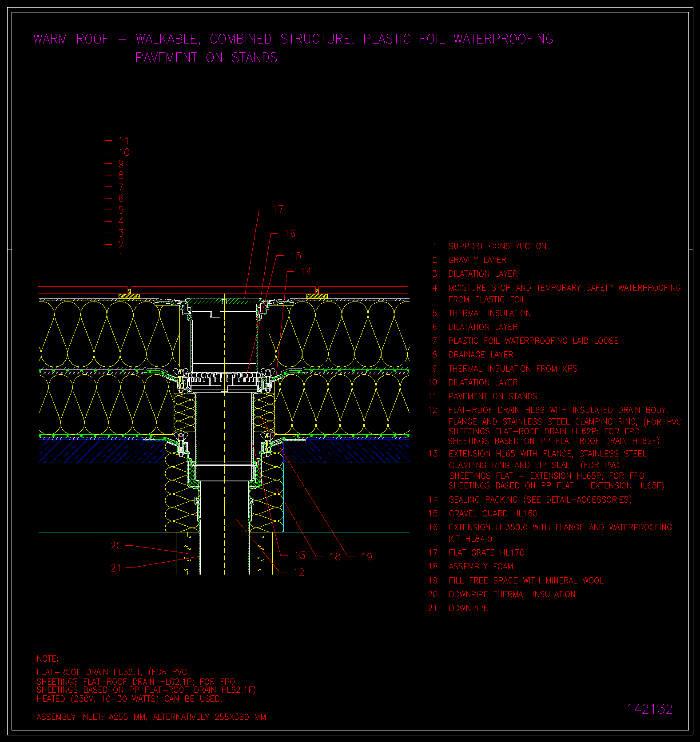Viewport: 700px width, 742px height.
Task: Click legend entry 'ASSEMBLY FOAM'
Action: (x=481, y=567)
